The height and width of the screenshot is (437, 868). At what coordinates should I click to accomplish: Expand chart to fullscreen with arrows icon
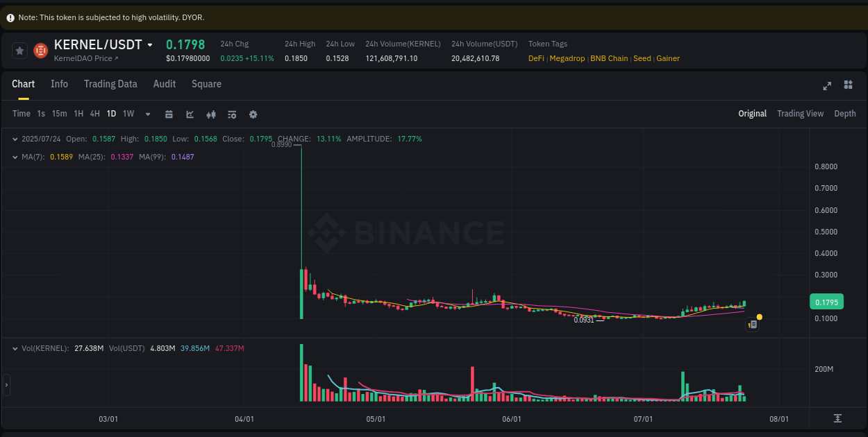pyautogui.click(x=827, y=85)
